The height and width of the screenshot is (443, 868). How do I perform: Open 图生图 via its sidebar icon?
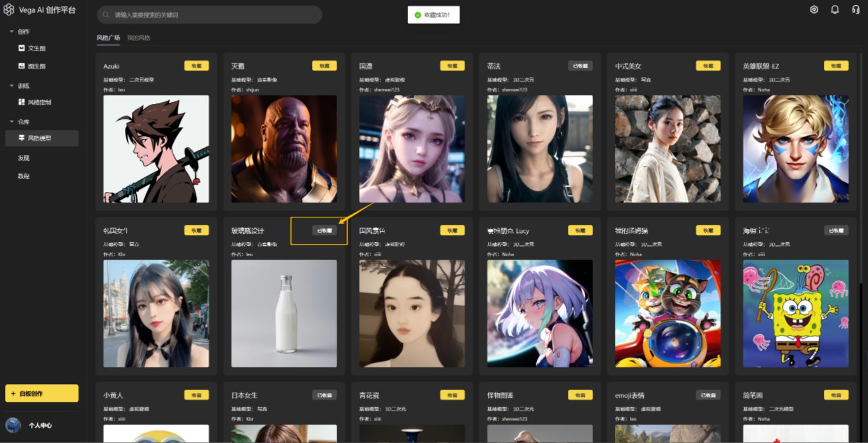(x=22, y=65)
